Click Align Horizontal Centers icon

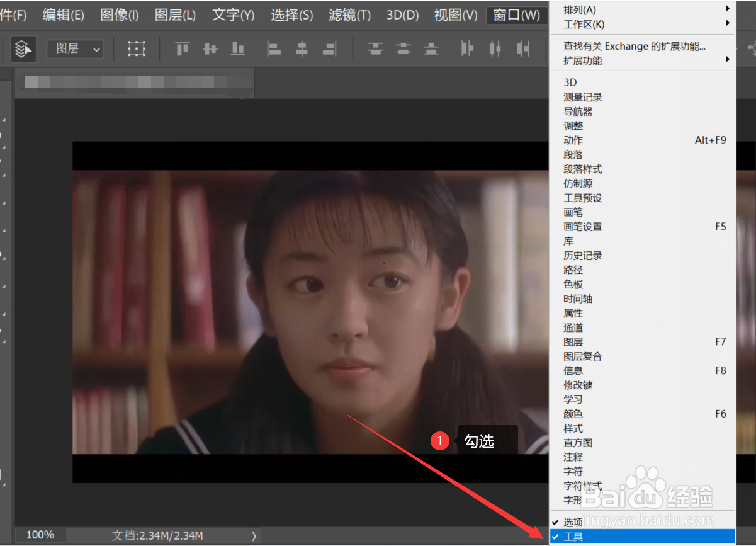point(302,48)
